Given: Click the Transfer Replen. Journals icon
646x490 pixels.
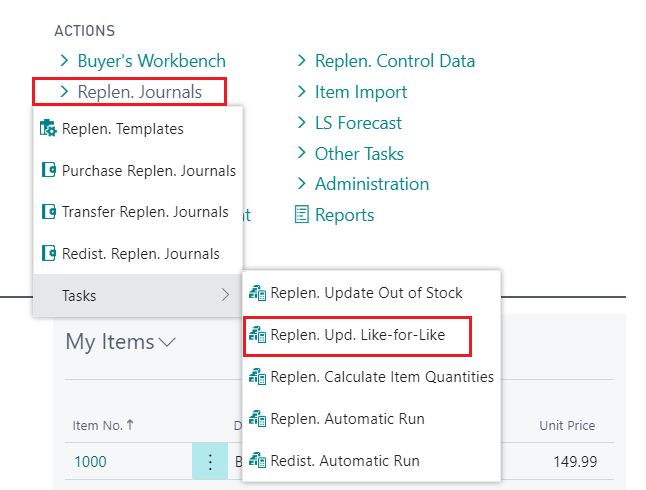Looking at the screenshot, I should click(x=48, y=212).
